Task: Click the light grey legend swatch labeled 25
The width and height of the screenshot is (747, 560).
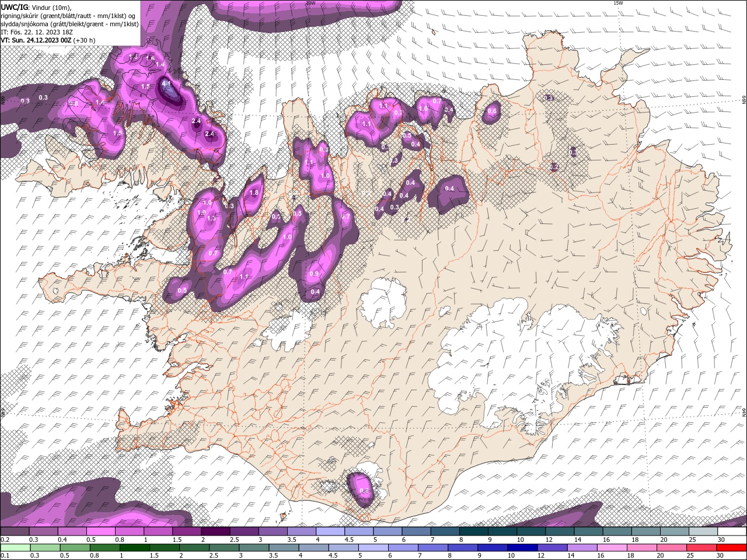Action: 703,531
